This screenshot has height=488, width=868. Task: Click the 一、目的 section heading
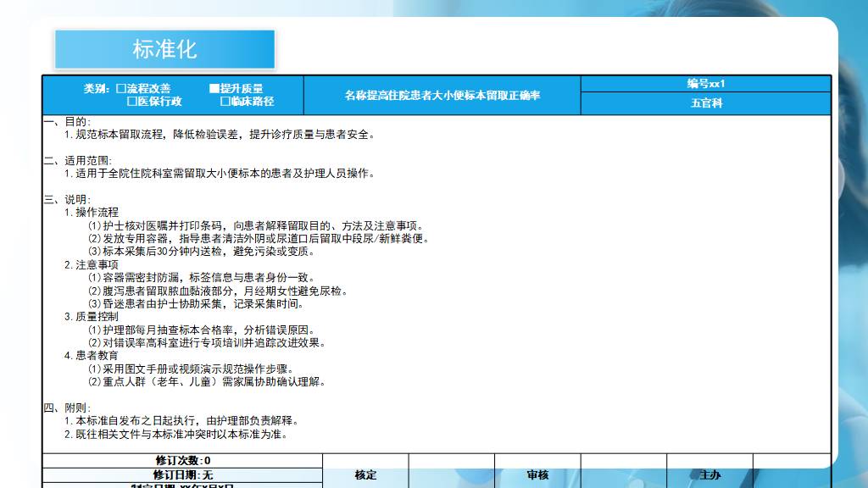click(x=67, y=122)
